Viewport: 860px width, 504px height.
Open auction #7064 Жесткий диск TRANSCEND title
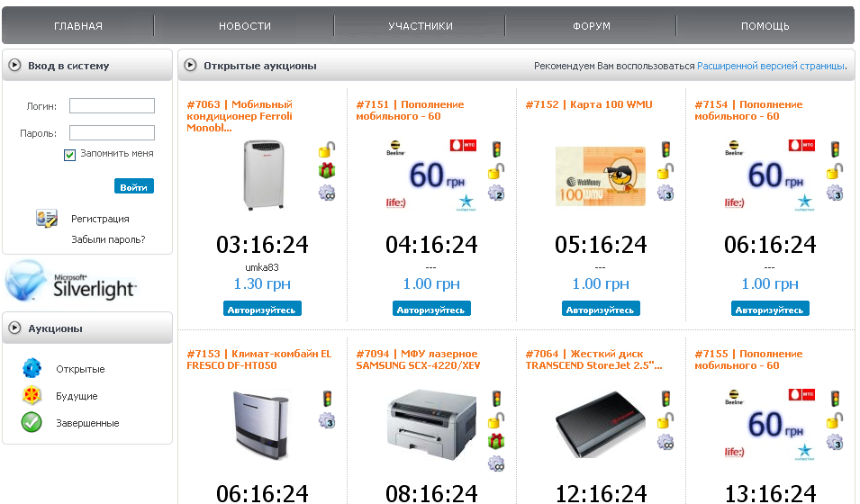click(x=593, y=359)
